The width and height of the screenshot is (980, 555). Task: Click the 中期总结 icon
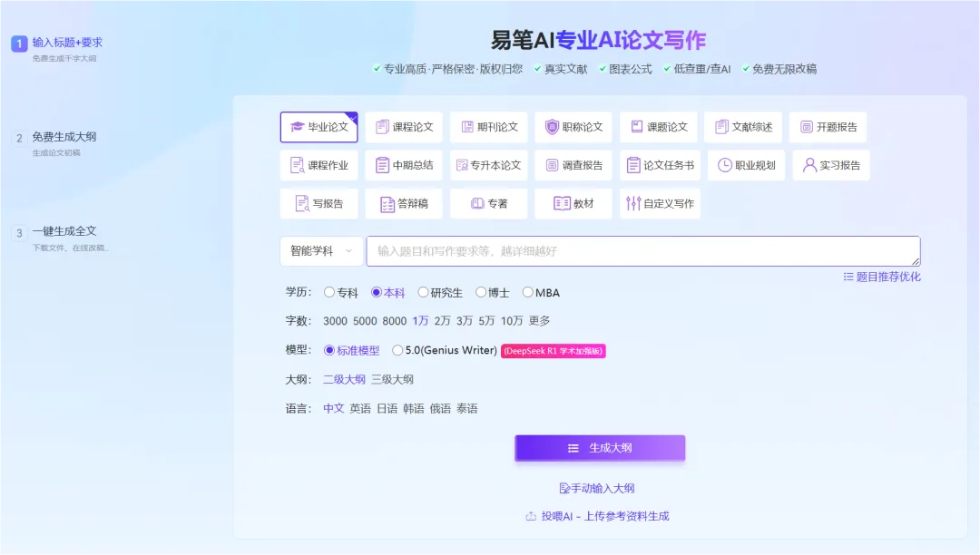coord(382,165)
